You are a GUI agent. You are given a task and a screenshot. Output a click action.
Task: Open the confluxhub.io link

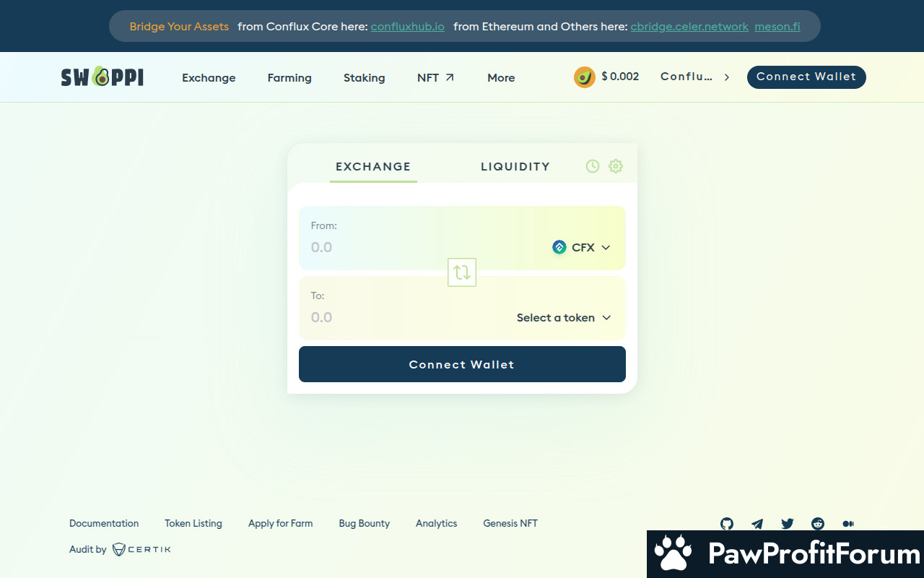408,27
